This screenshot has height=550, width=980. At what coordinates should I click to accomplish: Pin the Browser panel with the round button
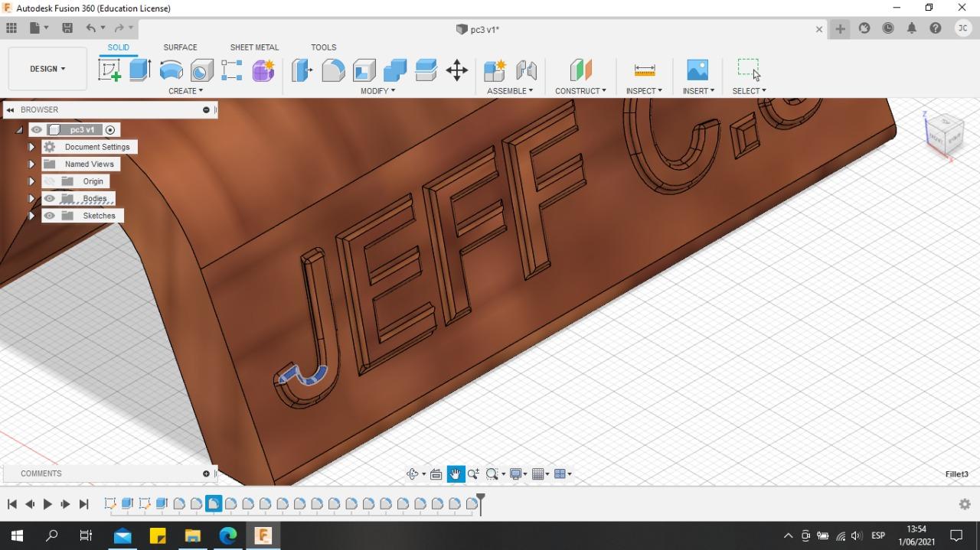pyautogui.click(x=206, y=110)
